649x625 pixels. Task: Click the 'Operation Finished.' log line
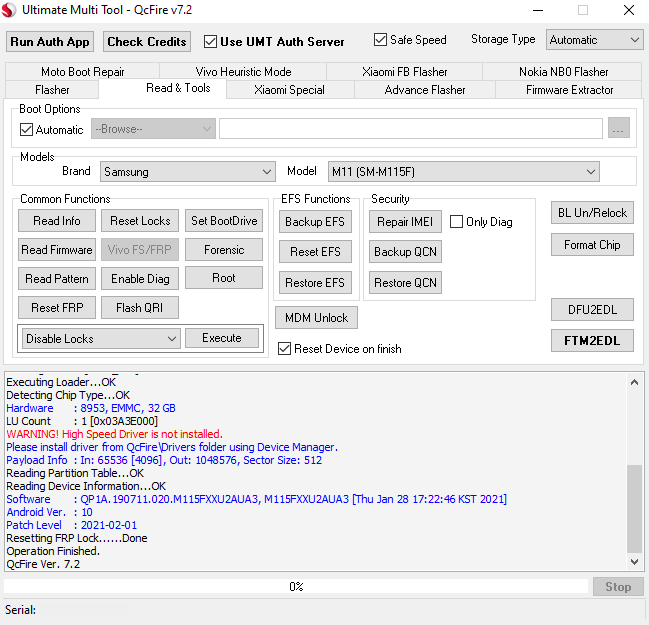(53, 551)
